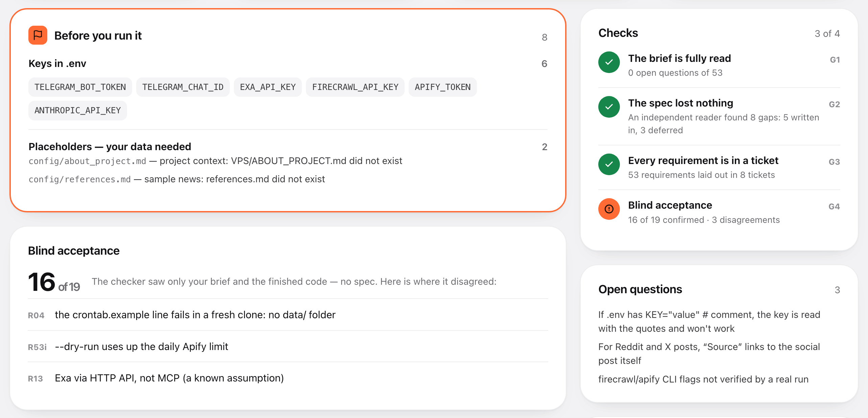Click the firecrawl/apify CLI flags open question
Image resolution: width=868 pixels, height=418 pixels.
(703, 379)
